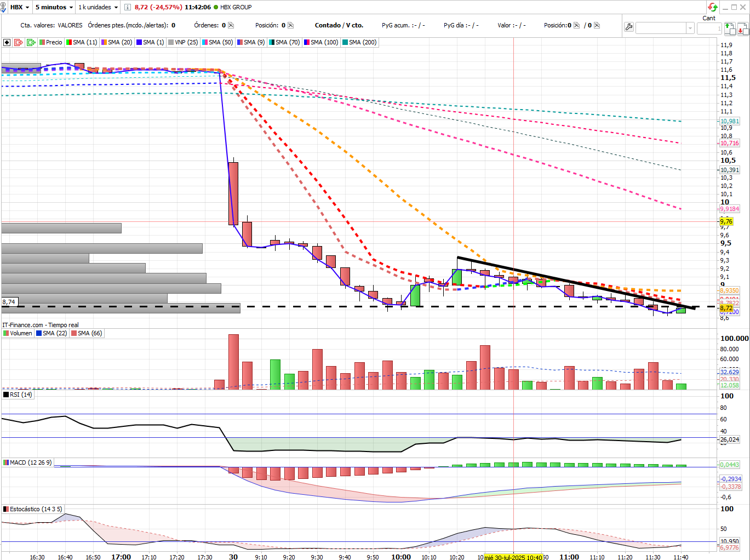Click the link chart anchor icon
Viewport: 750px width, 560px height.
(3, 7)
